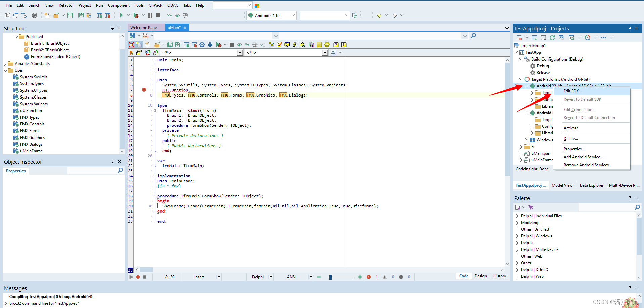Expand the uMain.pas node in Projects
The image size is (644, 308).
coord(521,153)
